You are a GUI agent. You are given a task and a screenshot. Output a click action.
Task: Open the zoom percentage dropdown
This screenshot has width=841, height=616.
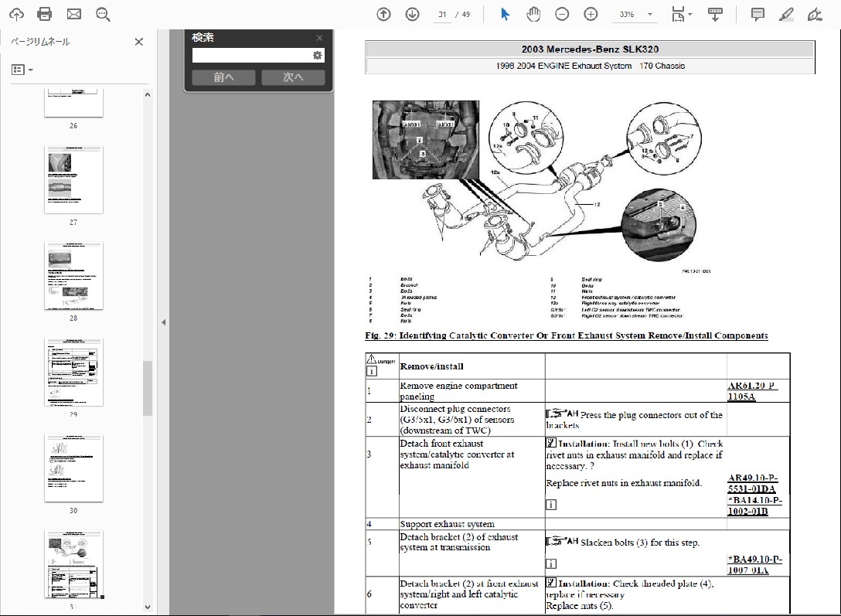click(x=650, y=14)
